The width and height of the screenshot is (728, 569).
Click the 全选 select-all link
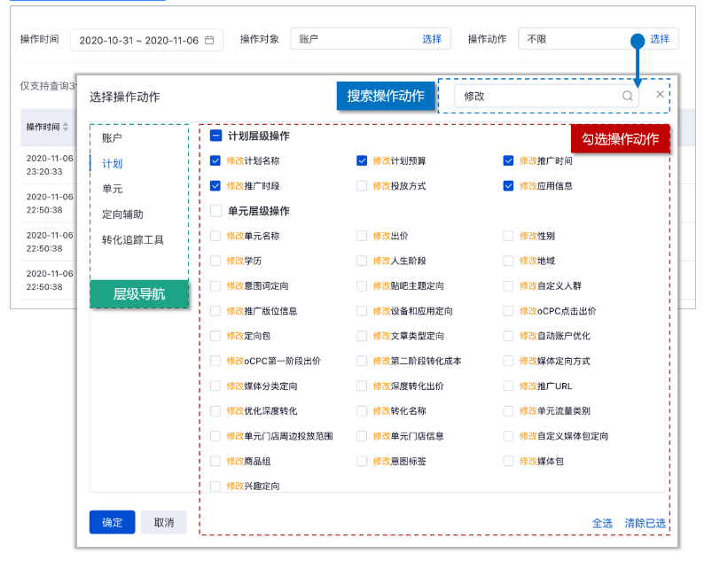coord(602,524)
